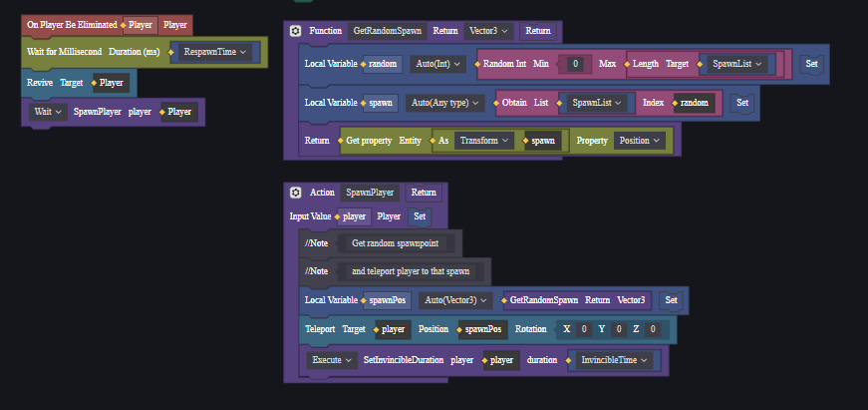Viewport: 868px width, 410px height.
Task: Open SpawnList dropdown in Length block
Action: 736,64
